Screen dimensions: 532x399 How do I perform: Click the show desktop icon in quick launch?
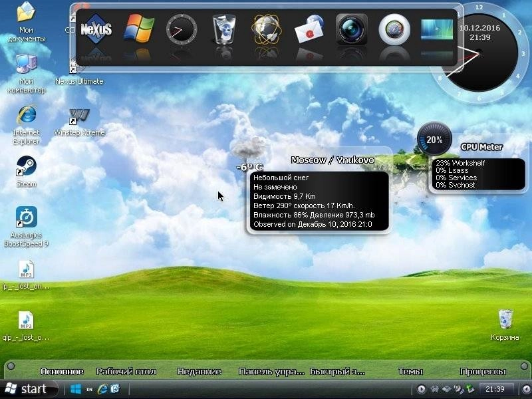115,389
